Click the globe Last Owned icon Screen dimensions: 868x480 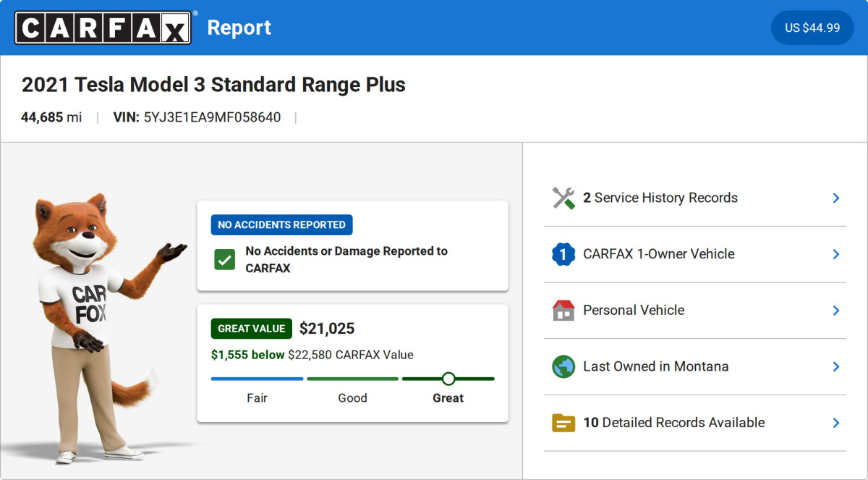pos(563,366)
